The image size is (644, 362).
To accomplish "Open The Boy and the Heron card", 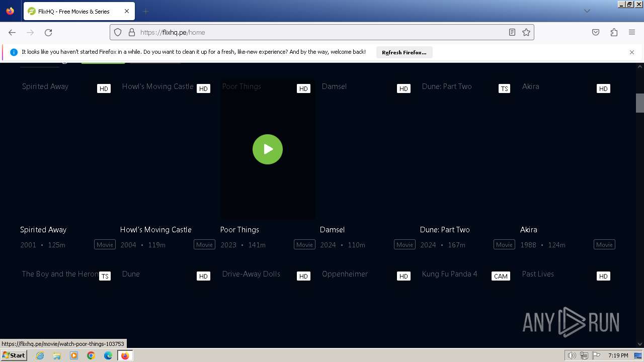I will (67, 307).
